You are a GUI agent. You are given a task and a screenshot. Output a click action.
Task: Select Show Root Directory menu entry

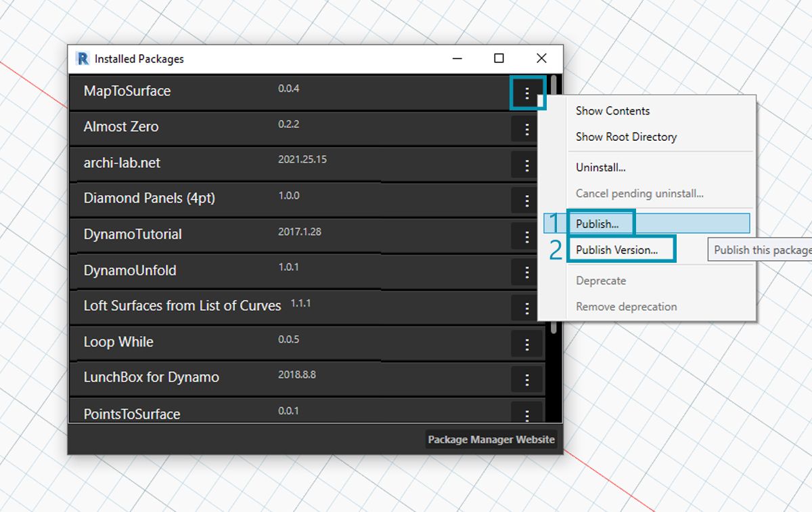point(626,137)
